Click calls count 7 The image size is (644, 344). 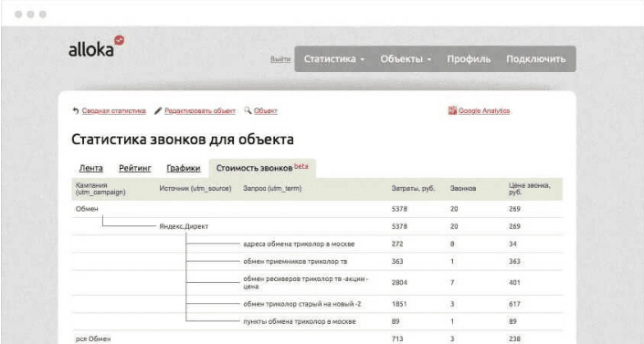(x=452, y=283)
